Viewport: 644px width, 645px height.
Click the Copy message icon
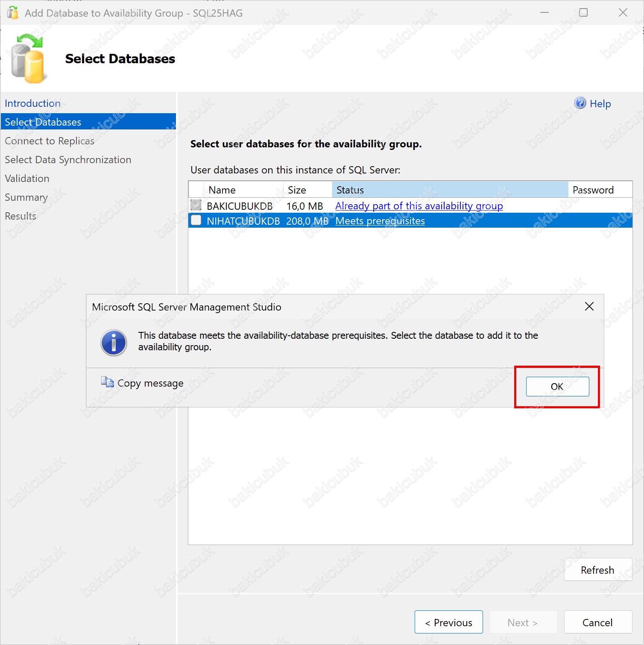pyautogui.click(x=107, y=382)
